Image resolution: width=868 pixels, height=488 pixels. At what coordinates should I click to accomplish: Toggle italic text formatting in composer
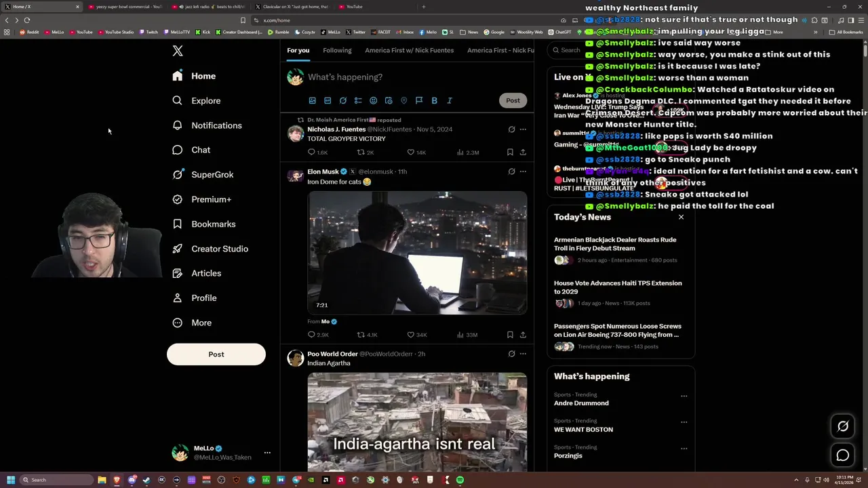coord(449,100)
